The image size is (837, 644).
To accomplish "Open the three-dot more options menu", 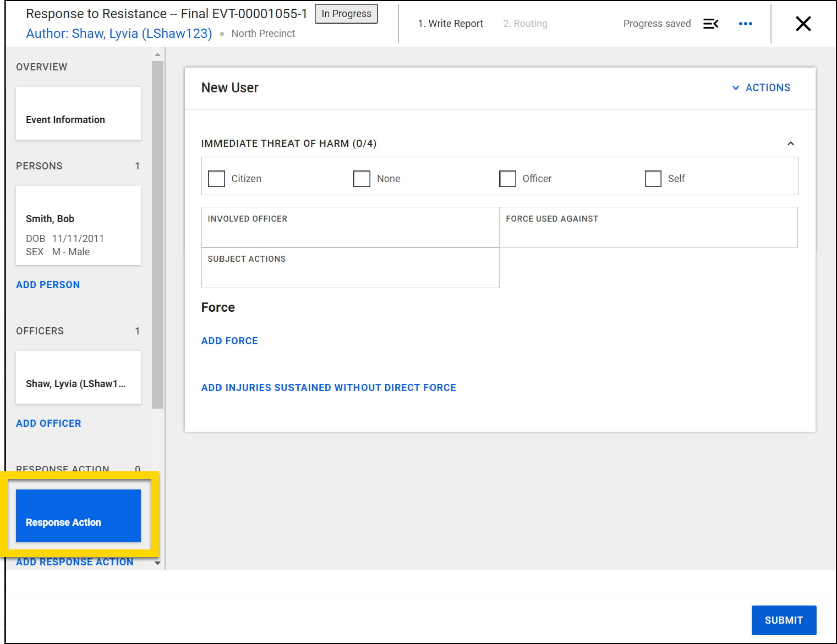I will click(746, 24).
